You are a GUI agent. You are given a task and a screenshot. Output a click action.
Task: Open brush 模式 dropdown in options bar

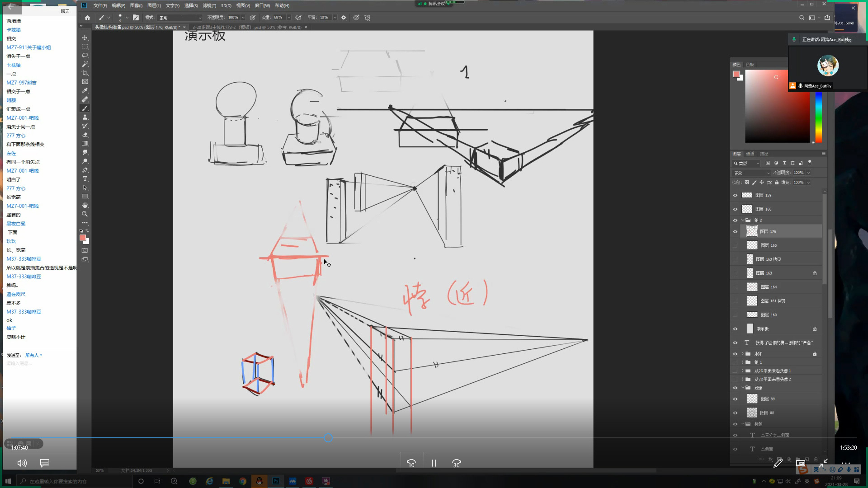[x=180, y=18]
